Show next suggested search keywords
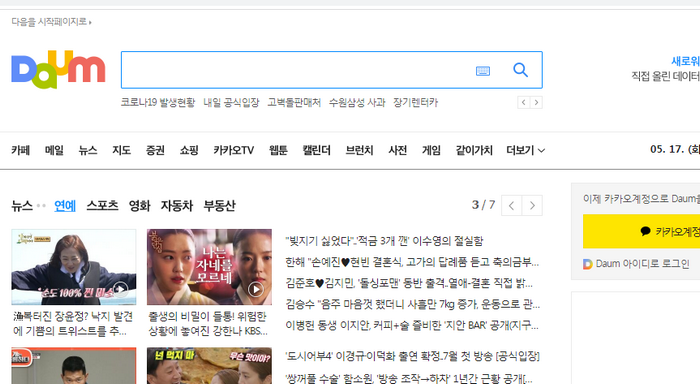The height and width of the screenshot is (384, 700). (536, 103)
